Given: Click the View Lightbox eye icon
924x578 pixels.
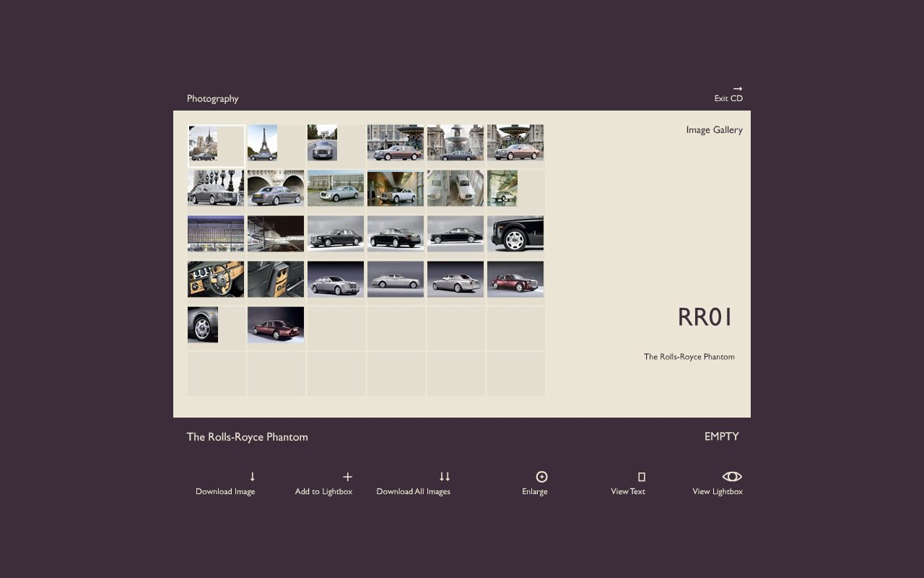Looking at the screenshot, I should (732, 477).
